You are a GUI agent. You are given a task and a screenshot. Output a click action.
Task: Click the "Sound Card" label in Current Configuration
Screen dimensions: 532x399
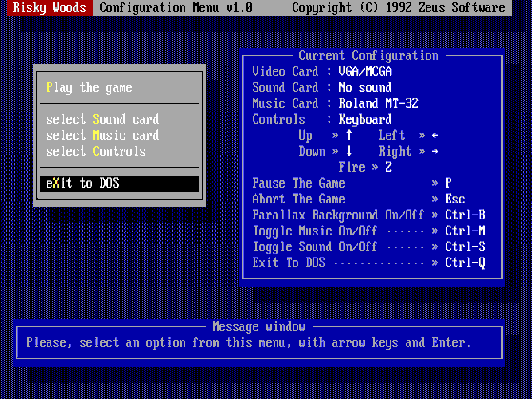point(286,87)
